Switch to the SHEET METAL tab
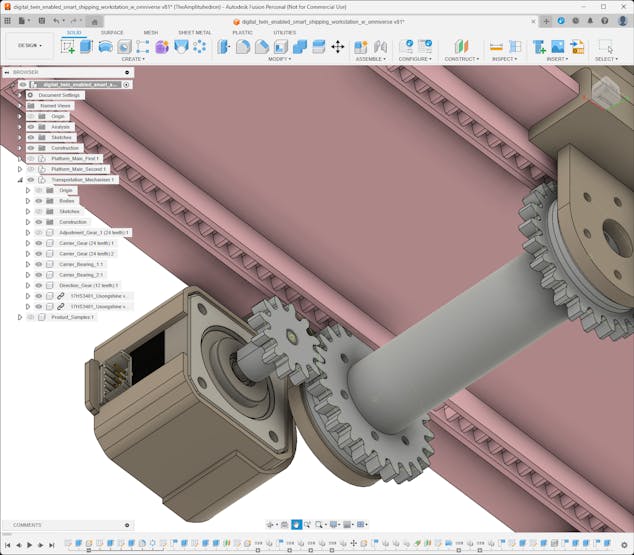Viewport: 634px width, 555px height. [x=194, y=32]
